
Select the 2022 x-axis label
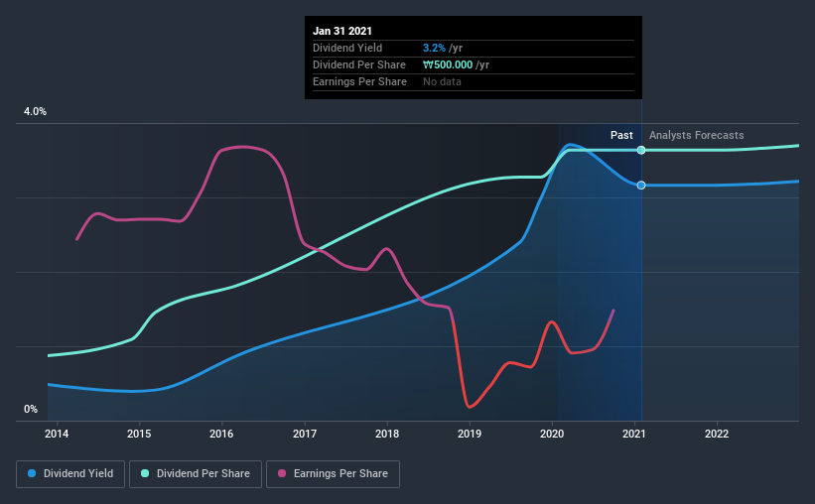[x=717, y=434]
